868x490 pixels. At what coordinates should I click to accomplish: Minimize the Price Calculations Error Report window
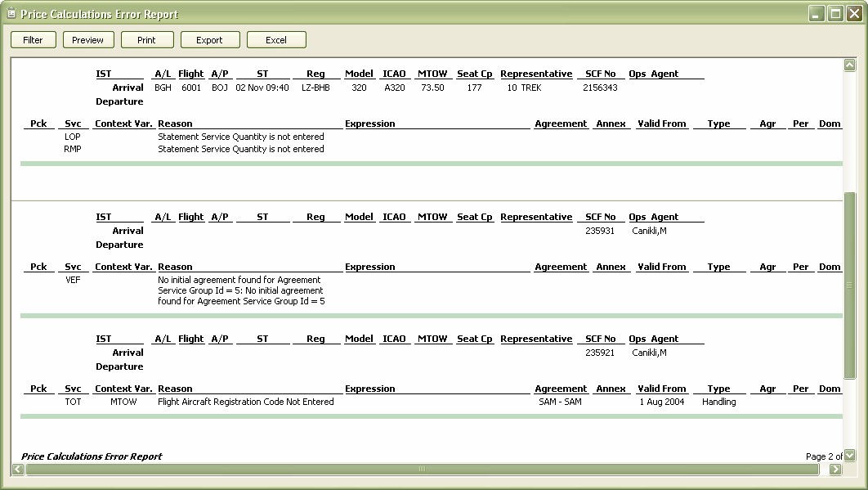click(817, 14)
